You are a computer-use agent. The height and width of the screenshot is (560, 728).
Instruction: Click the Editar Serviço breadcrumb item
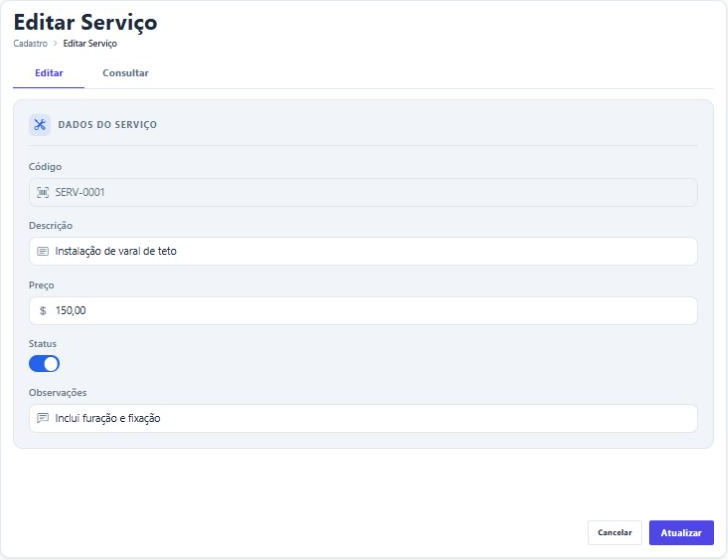tap(90, 43)
